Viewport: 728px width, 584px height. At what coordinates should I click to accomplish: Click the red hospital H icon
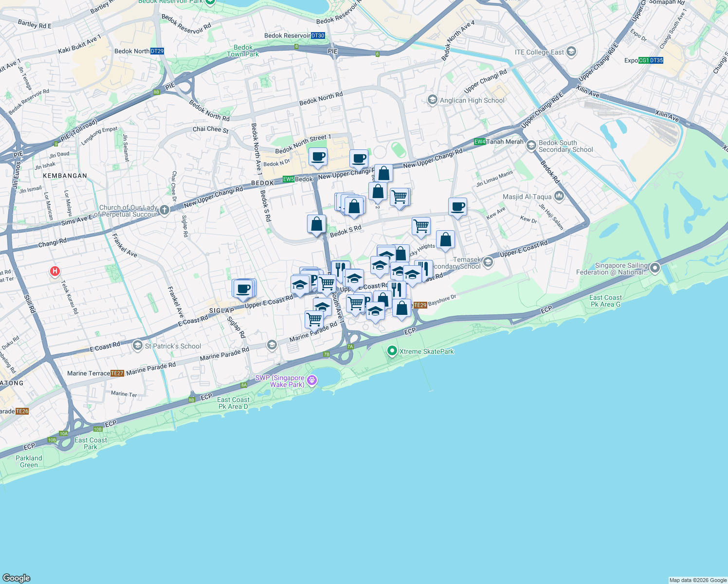[55, 271]
